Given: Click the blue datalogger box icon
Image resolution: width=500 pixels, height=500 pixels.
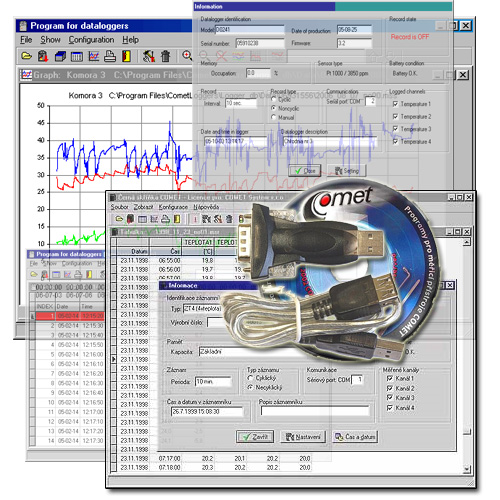Looking at the screenshot, I should [60, 56].
